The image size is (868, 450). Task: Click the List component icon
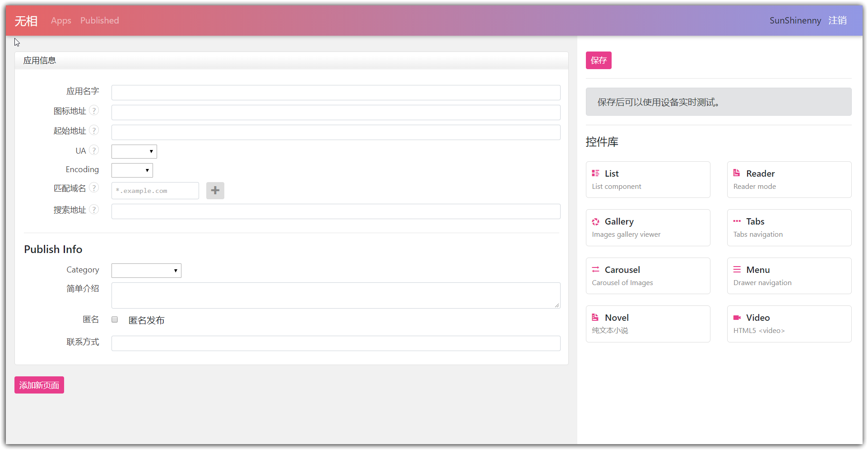point(595,173)
